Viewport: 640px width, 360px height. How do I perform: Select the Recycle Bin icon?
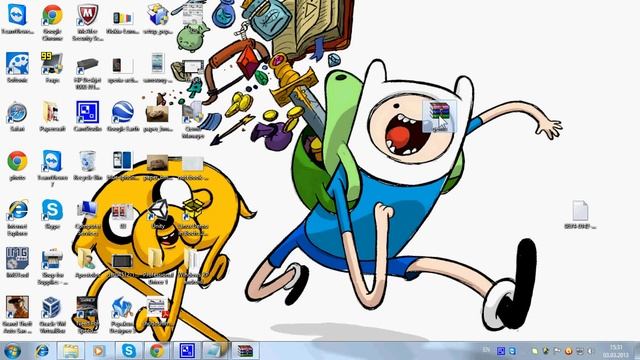pos(87,161)
